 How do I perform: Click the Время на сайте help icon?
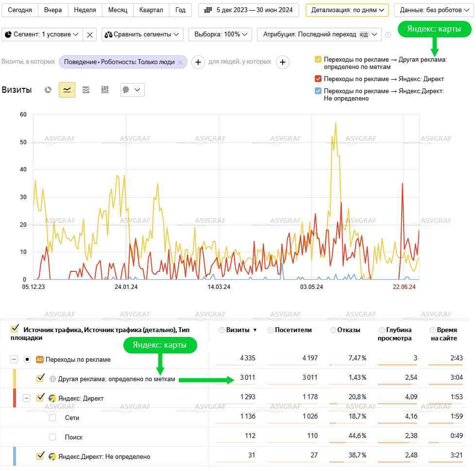[433, 330]
